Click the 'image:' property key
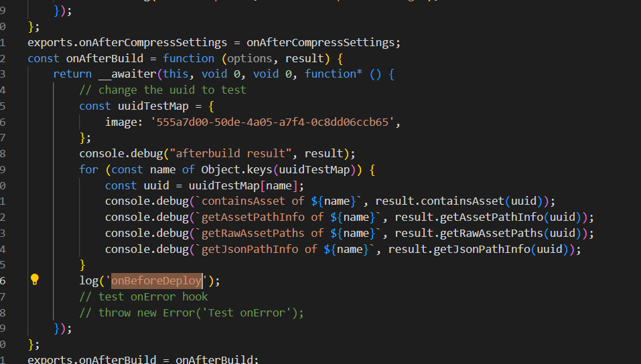Viewport: 641px width, 364px height. coord(124,122)
